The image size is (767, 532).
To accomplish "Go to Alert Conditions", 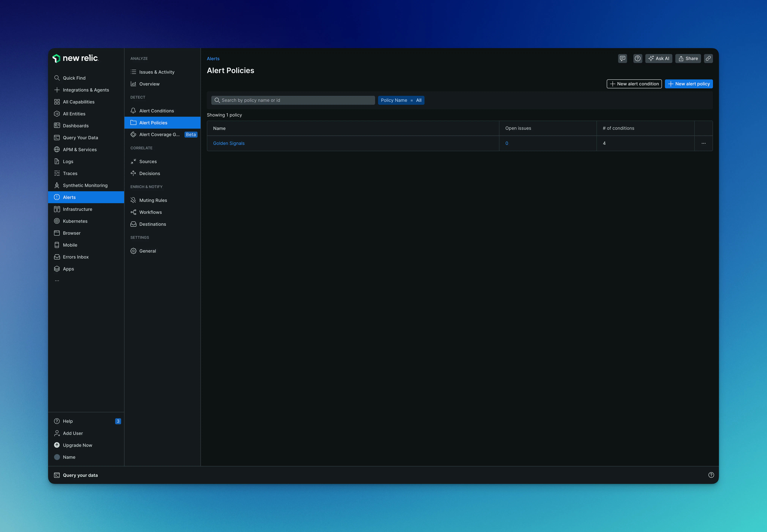I will (162, 111).
